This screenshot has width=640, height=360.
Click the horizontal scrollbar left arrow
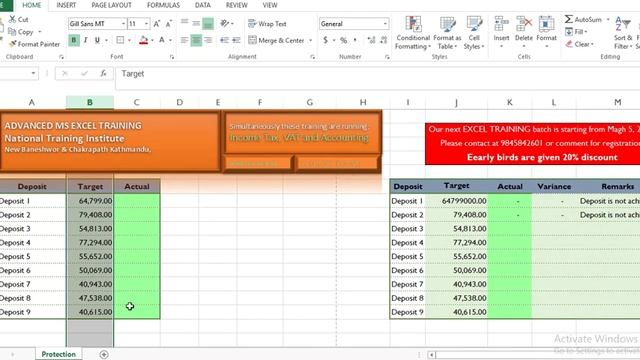[432, 354]
